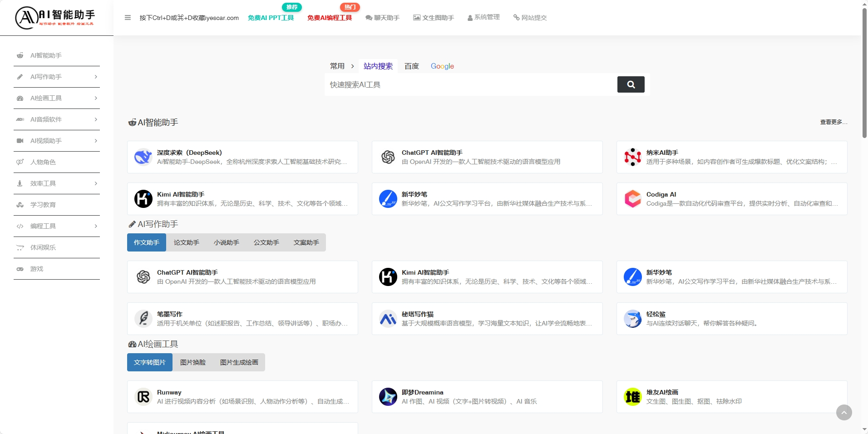Image resolution: width=868 pixels, height=434 pixels.
Task: Open the Runway logo icon
Action: (x=143, y=397)
